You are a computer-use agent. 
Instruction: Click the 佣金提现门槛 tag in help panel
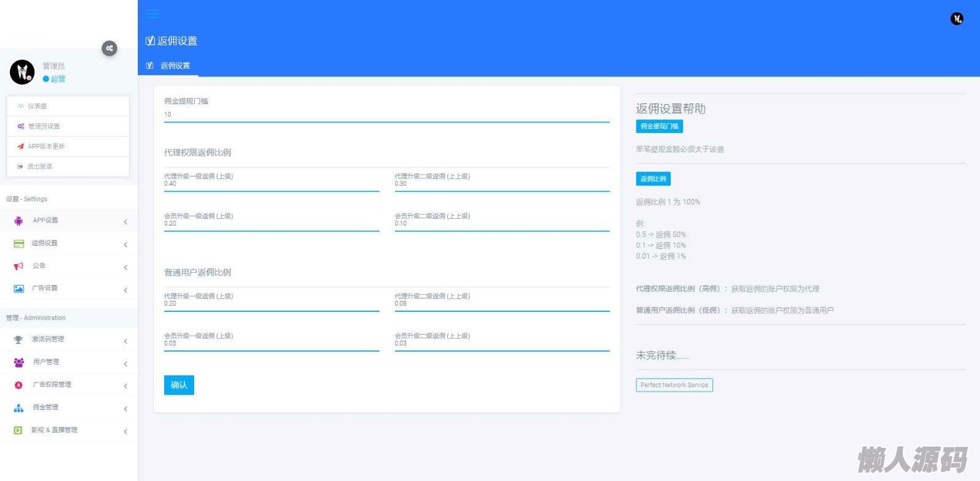click(659, 126)
